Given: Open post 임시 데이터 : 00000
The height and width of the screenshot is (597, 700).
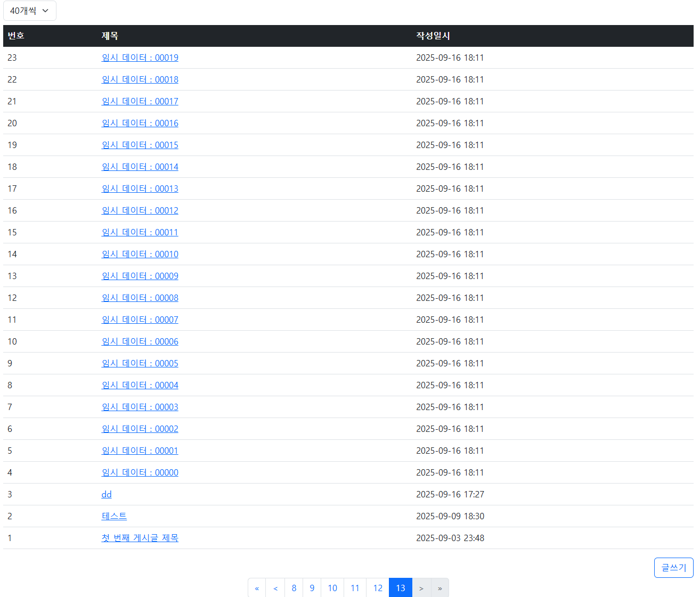Looking at the screenshot, I should pos(140,472).
